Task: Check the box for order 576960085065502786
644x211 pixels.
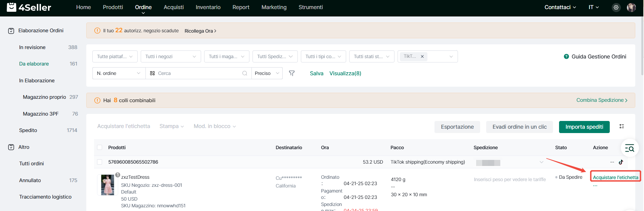Action: tap(99, 162)
